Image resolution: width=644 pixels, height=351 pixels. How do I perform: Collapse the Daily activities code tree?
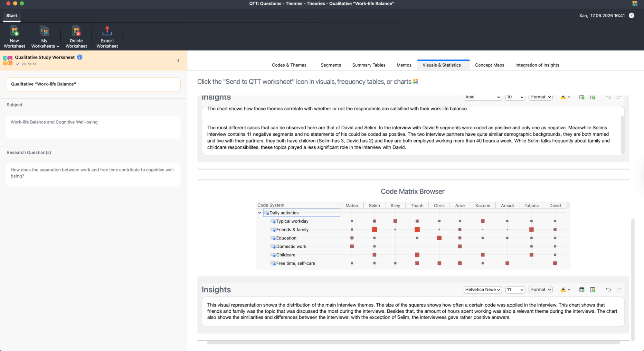pos(260,213)
